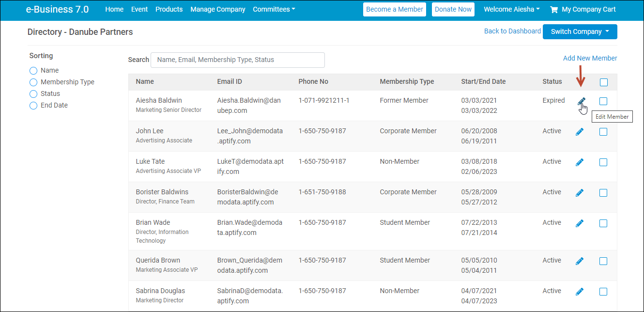
Task: Click phone number 1-071-9921211-1
Action: coord(324,100)
